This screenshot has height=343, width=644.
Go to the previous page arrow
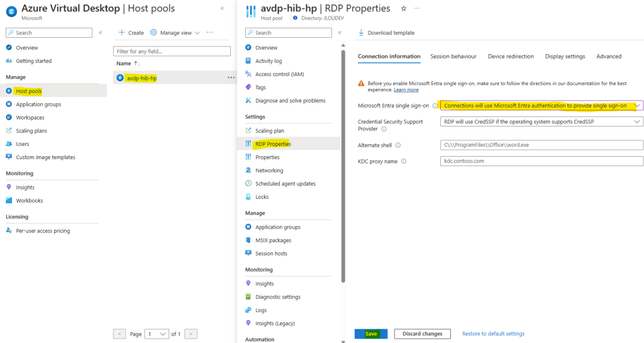[119, 334]
